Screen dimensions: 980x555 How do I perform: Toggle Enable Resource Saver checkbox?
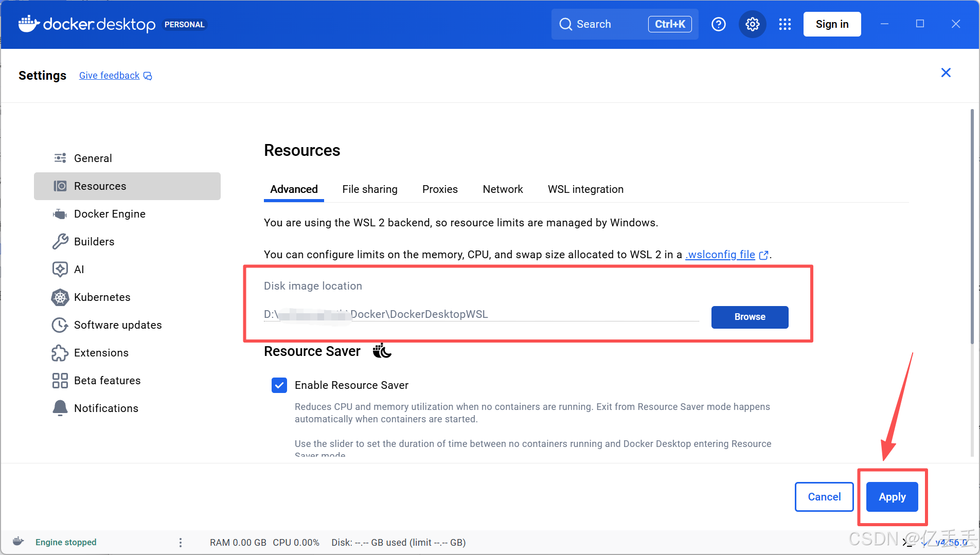pos(279,385)
